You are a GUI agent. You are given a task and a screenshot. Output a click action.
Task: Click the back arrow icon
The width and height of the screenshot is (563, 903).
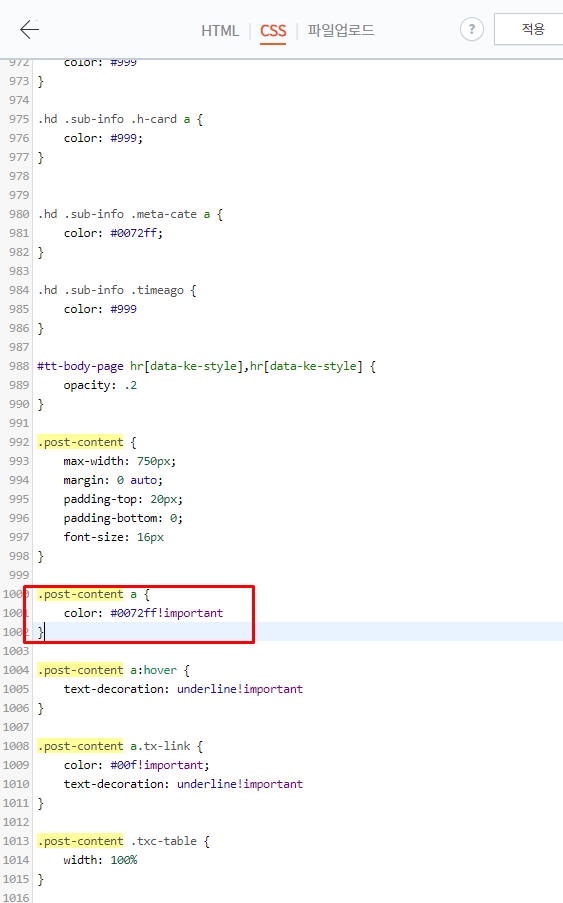tap(29, 29)
